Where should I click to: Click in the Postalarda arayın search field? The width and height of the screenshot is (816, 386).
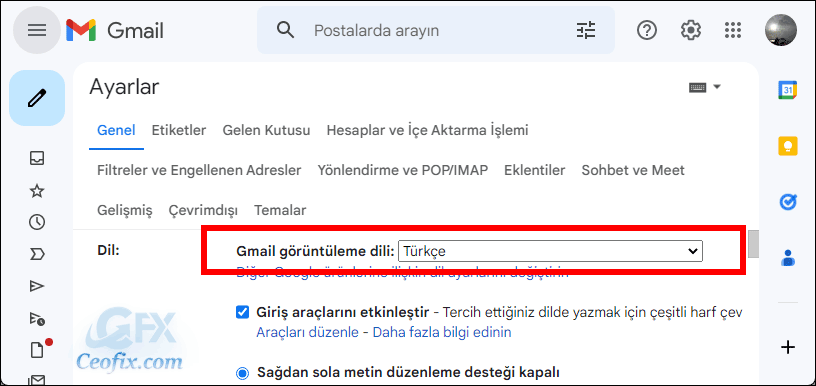point(437,31)
